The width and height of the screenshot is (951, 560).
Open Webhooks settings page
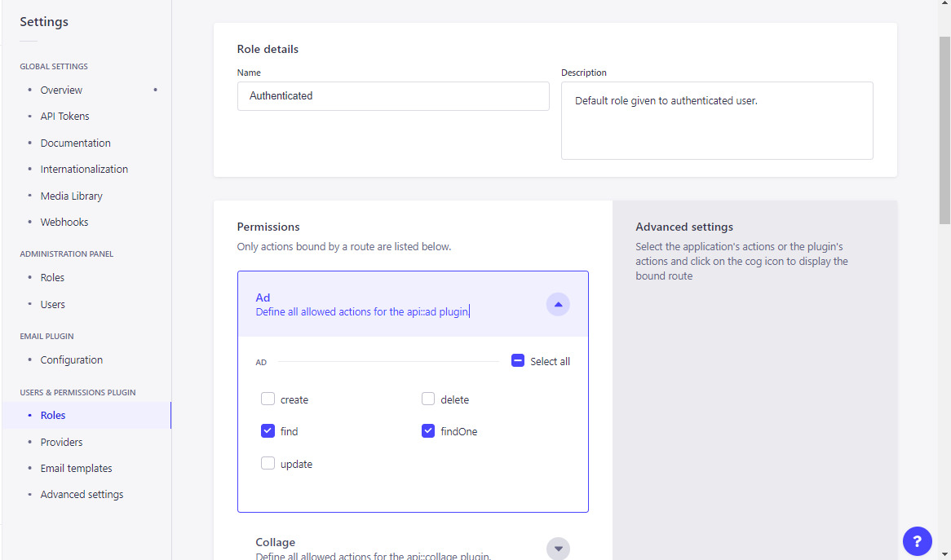point(64,222)
